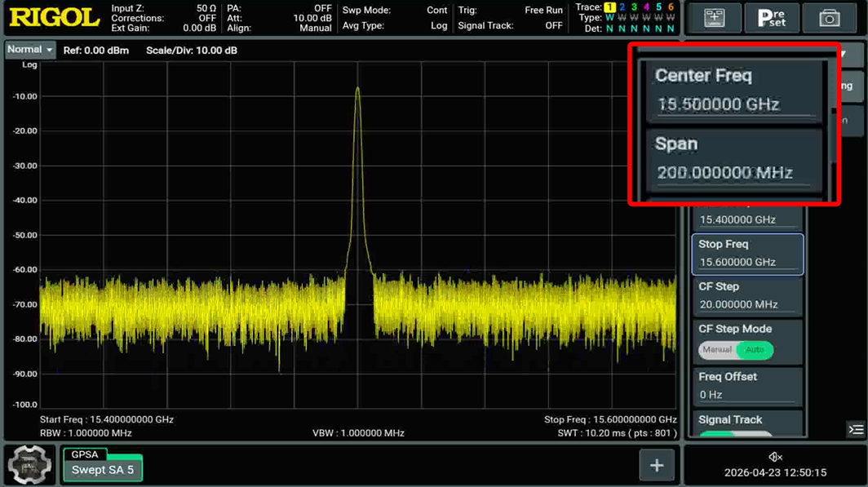Open the gear function menu icon

click(x=29, y=465)
